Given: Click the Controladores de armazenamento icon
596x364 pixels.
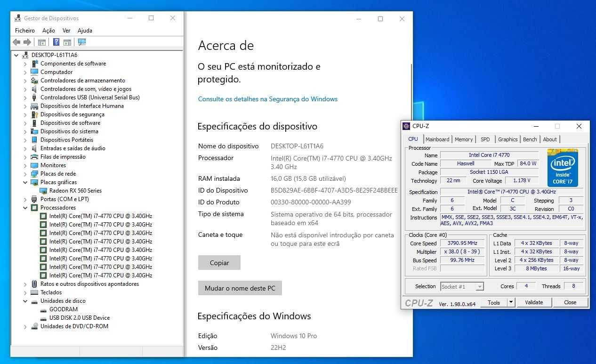Looking at the screenshot, I should tap(34, 81).
